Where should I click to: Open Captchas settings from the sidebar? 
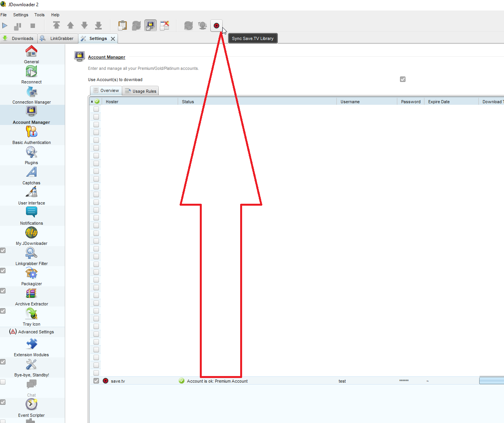tap(31, 175)
